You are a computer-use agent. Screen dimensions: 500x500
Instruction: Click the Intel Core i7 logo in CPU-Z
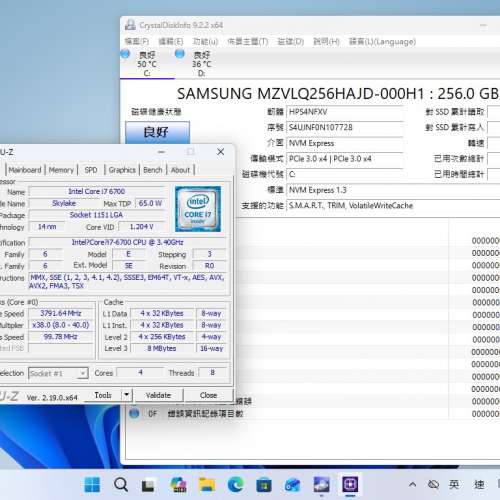198,209
